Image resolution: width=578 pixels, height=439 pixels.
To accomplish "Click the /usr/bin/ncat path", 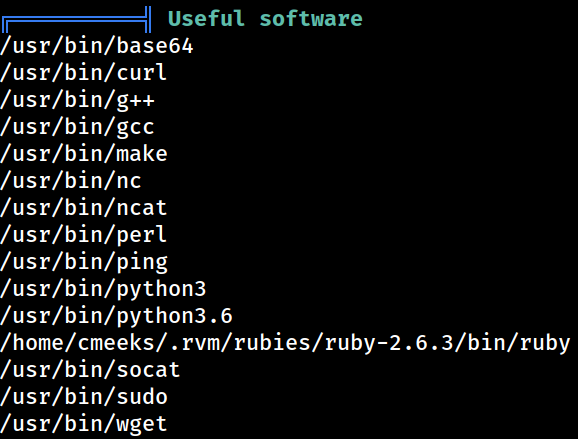I will pyautogui.click(x=84, y=208).
